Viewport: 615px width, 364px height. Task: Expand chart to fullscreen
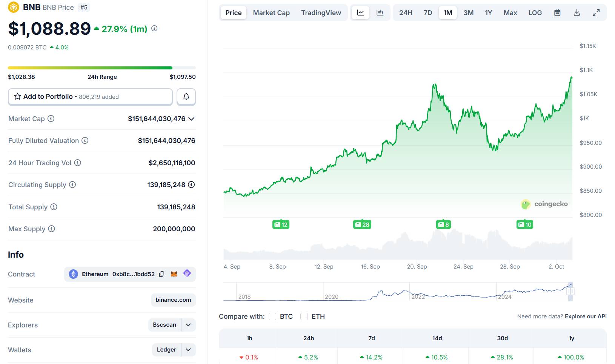(596, 13)
